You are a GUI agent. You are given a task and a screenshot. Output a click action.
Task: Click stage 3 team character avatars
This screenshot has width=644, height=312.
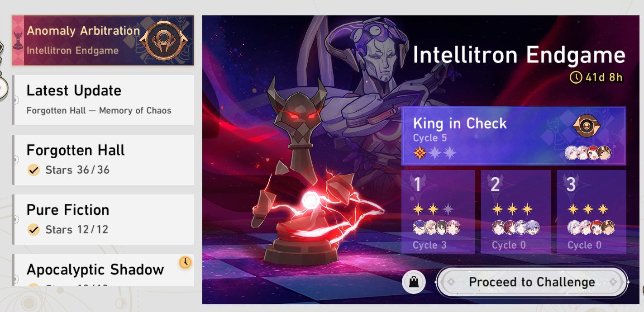[x=591, y=227]
